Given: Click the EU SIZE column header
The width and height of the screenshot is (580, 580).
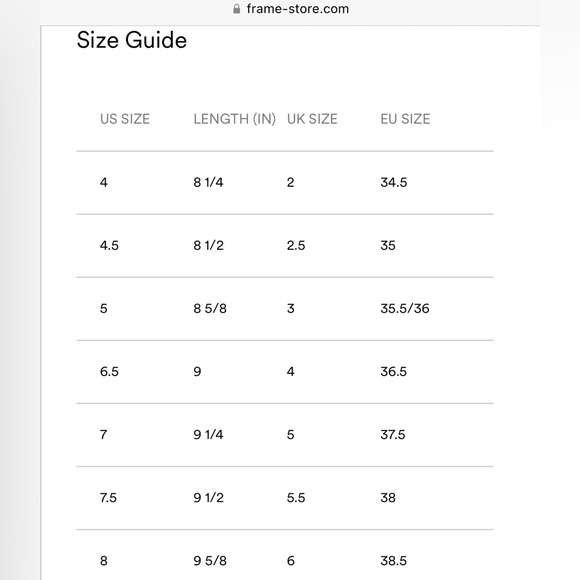Looking at the screenshot, I should pos(405,119).
